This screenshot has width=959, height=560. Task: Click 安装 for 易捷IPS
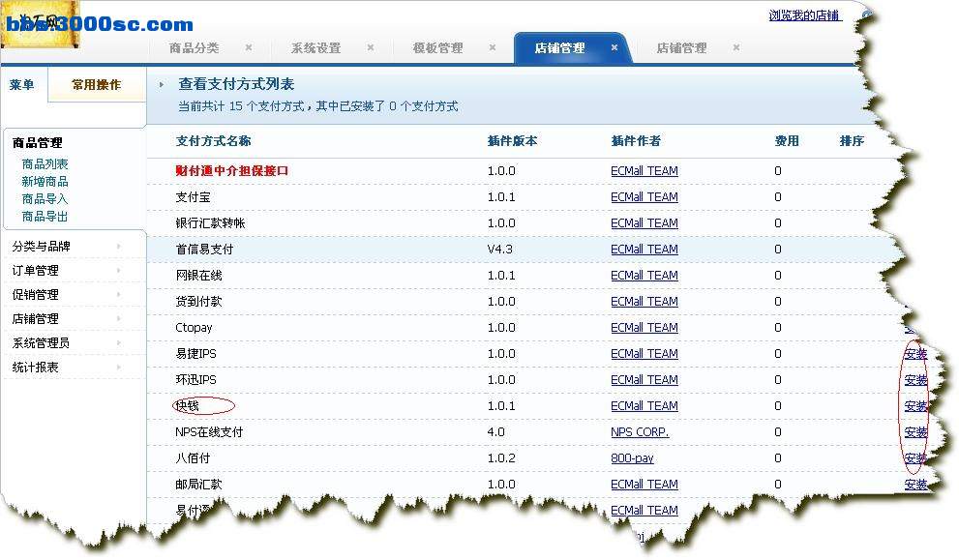(x=915, y=354)
